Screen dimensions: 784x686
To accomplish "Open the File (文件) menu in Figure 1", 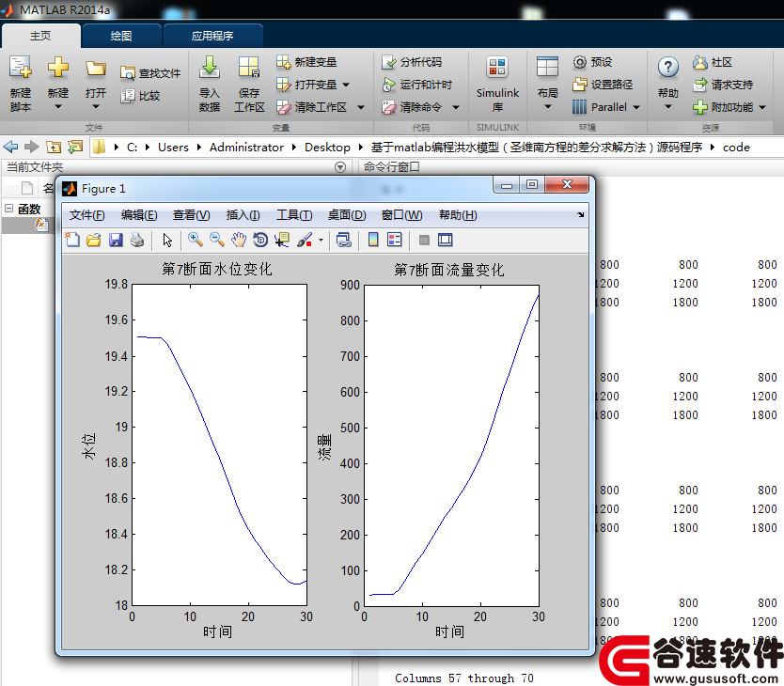I will (x=87, y=215).
